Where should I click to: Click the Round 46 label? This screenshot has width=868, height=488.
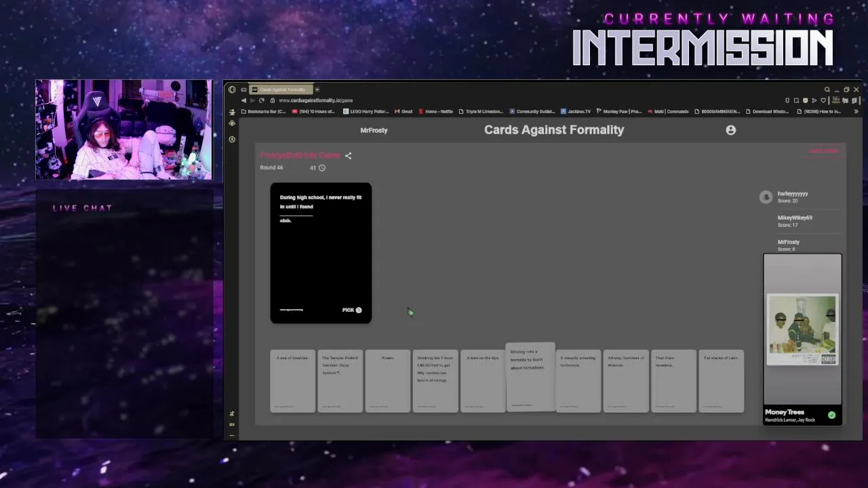(271, 168)
